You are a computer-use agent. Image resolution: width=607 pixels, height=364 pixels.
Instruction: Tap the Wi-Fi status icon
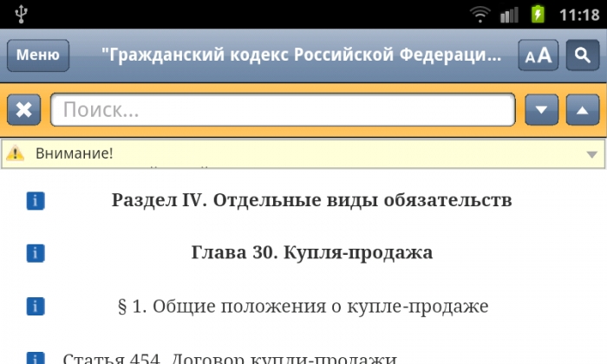coord(480,15)
